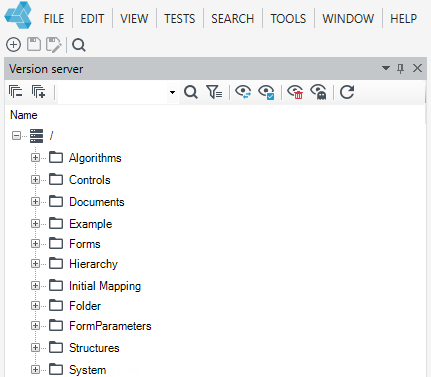Open the EDIT menu

(x=92, y=19)
